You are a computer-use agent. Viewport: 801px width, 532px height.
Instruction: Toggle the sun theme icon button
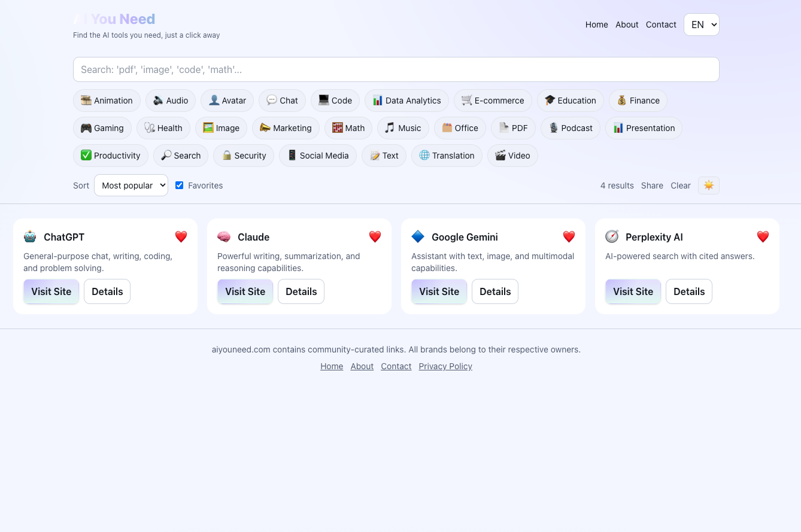(709, 186)
